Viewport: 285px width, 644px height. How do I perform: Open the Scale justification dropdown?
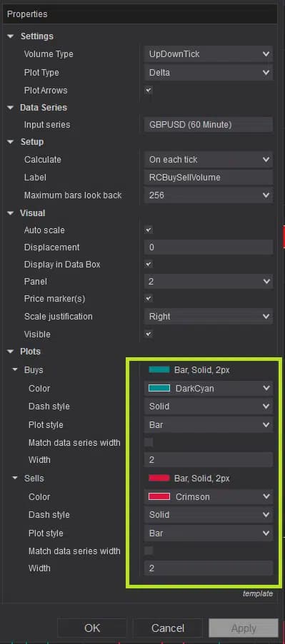coord(209,317)
